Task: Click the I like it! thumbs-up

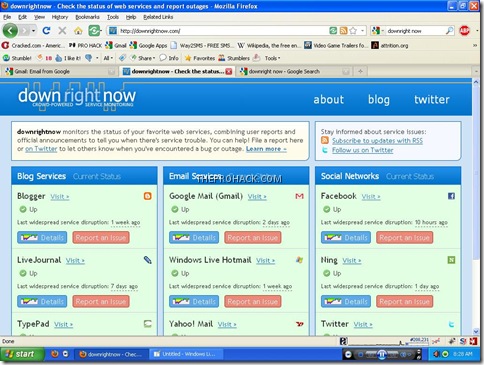Action: click(x=68, y=58)
